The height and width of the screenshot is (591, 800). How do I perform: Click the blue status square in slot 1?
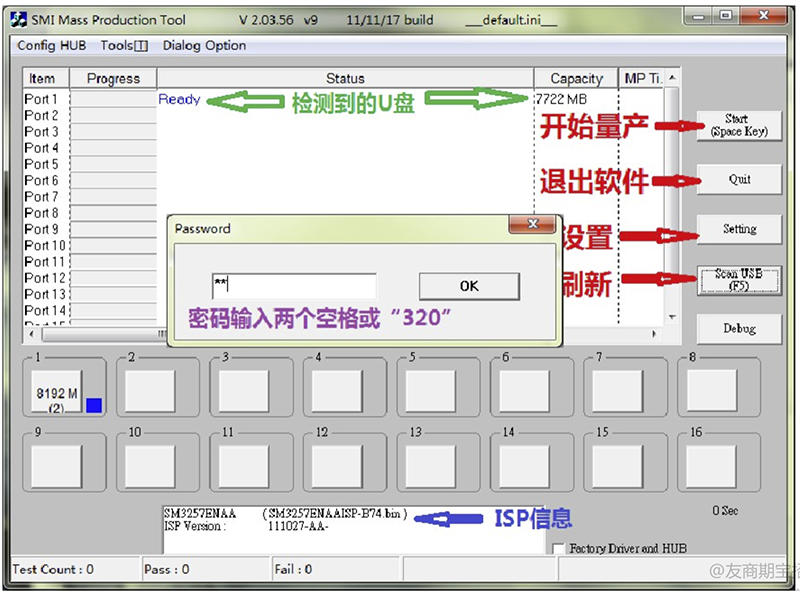[x=94, y=405]
